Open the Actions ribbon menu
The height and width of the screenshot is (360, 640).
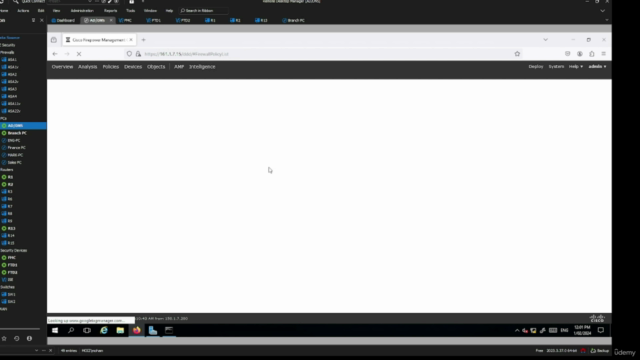click(x=23, y=11)
